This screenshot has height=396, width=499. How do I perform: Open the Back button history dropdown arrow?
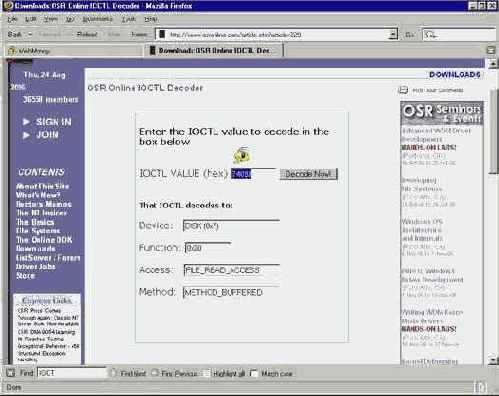coord(30,34)
